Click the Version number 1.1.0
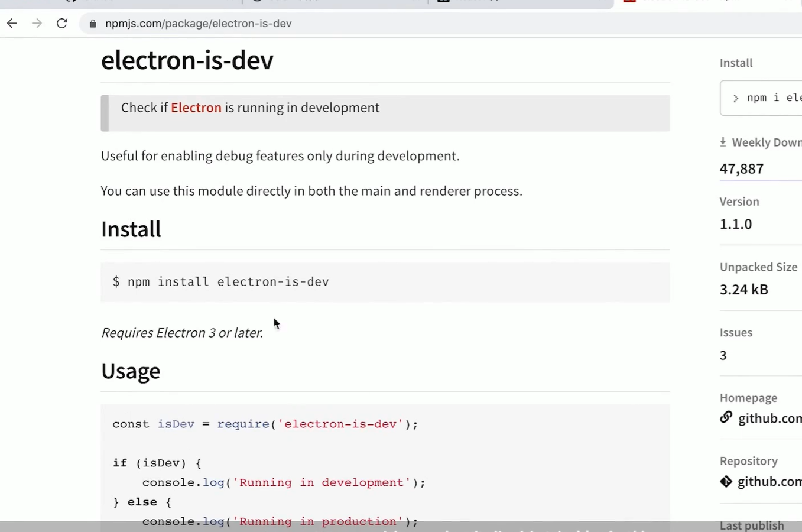Image resolution: width=802 pixels, height=532 pixels. [x=736, y=224]
